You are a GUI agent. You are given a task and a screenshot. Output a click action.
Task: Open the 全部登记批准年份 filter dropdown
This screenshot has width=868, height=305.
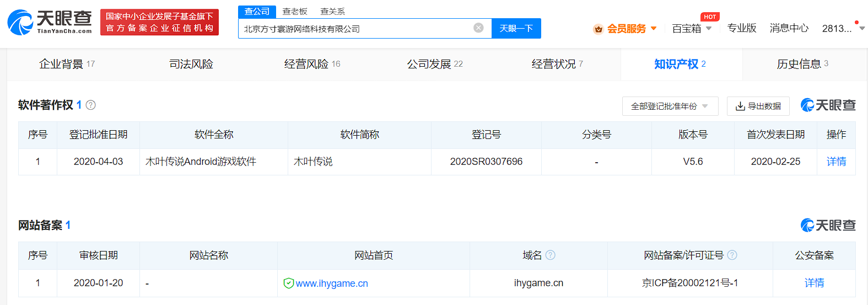670,106
